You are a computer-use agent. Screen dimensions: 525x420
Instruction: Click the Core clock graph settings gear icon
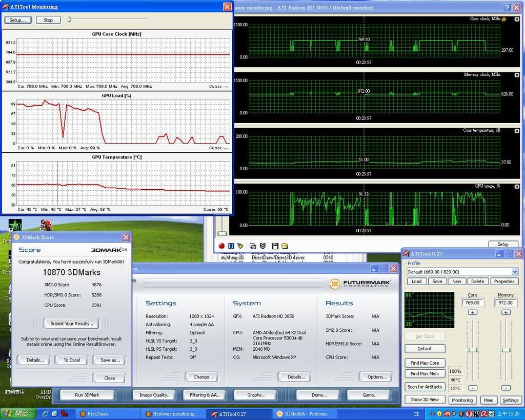[x=504, y=19]
